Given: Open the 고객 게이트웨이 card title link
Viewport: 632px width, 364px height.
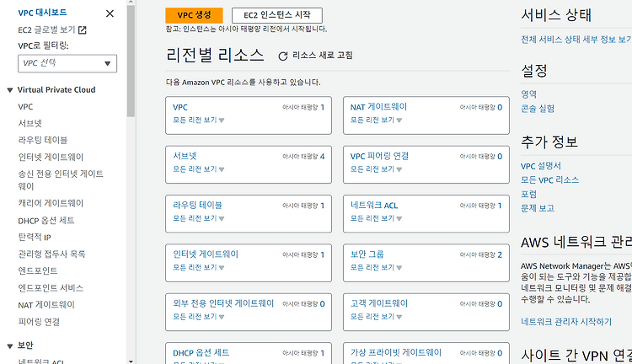Looking at the screenshot, I should [379, 303].
